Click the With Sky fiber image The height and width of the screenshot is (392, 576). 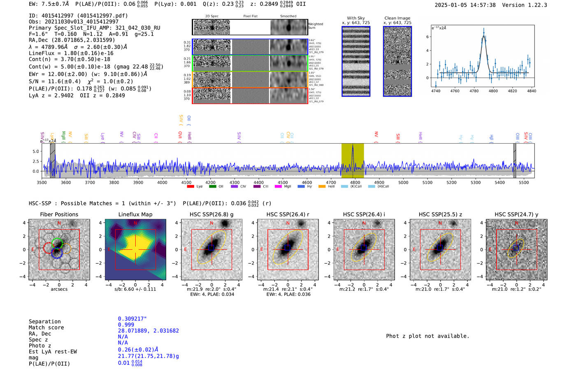(356, 61)
